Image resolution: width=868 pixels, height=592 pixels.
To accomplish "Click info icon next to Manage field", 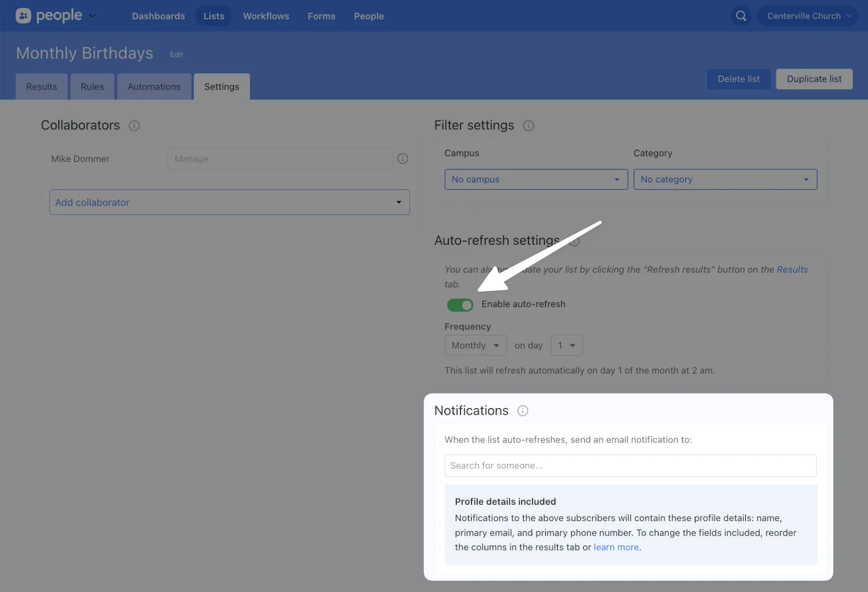I will pos(403,158).
